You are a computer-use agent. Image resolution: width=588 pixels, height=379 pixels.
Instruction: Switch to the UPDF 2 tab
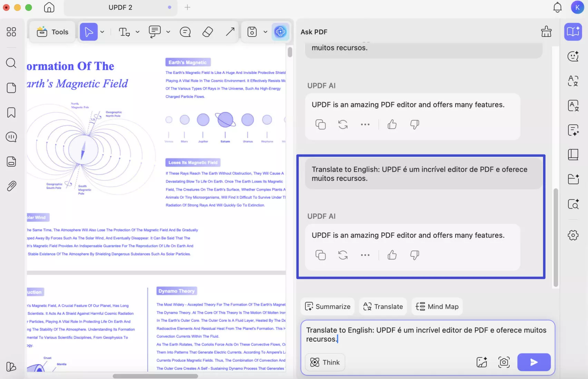[x=120, y=7]
